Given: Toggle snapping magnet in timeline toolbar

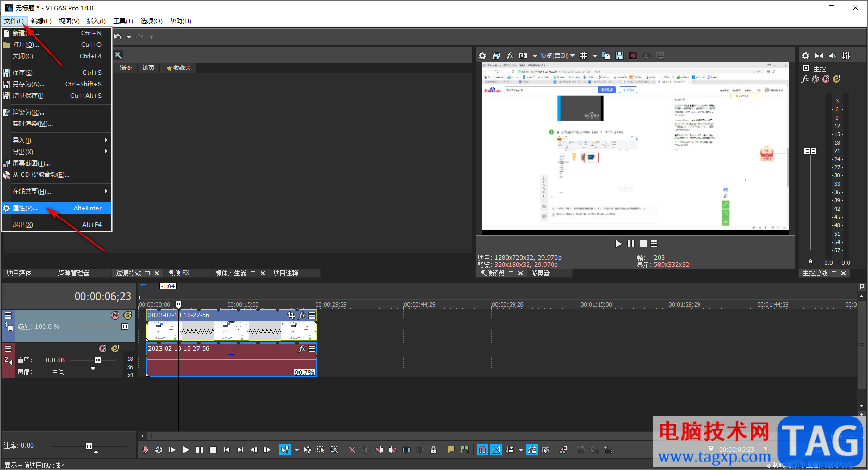Looking at the screenshot, I should tap(482, 450).
